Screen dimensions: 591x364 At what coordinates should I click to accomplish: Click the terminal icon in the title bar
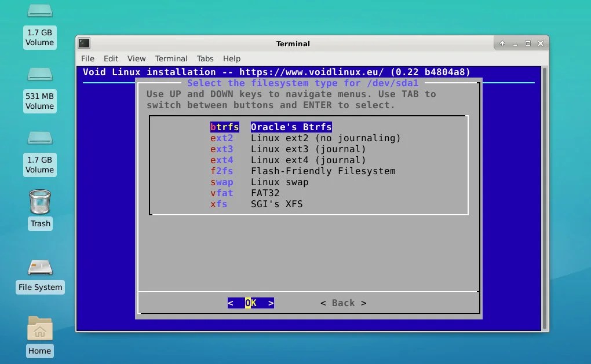tap(84, 43)
